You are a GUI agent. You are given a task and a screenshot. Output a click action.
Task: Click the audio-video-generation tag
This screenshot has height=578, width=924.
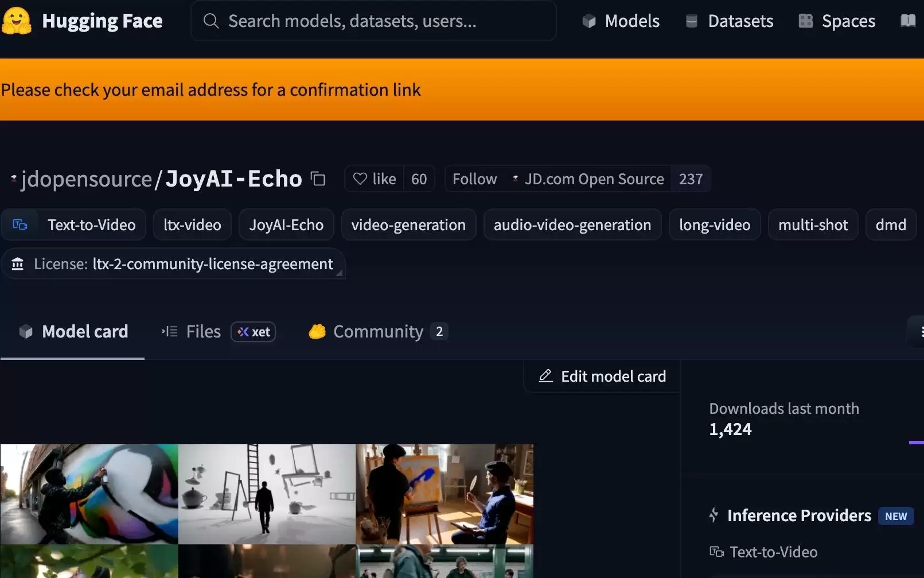coord(572,224)
